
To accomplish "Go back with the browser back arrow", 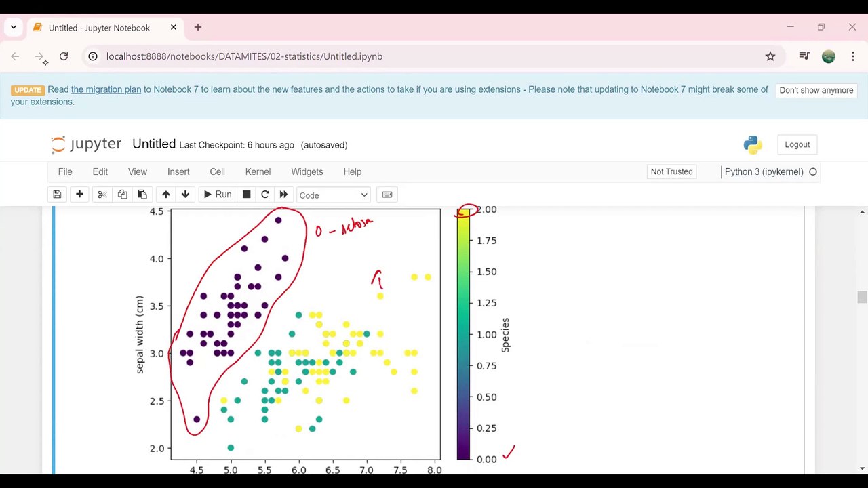I will (15, 56).
